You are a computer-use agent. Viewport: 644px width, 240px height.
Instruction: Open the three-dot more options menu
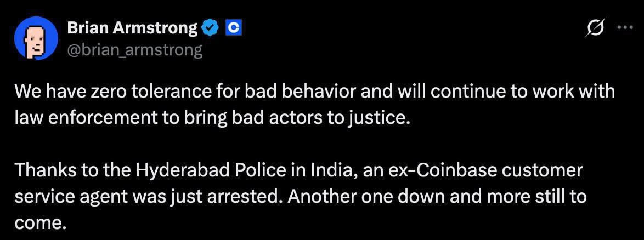pos(625,28)
